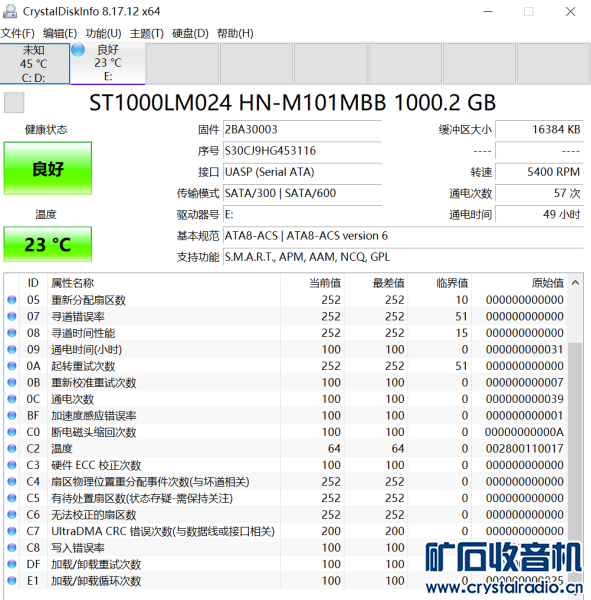591x600 pixels.
Task: Click the scroll-up arrow of the SMART list
Action: (575, 283)
